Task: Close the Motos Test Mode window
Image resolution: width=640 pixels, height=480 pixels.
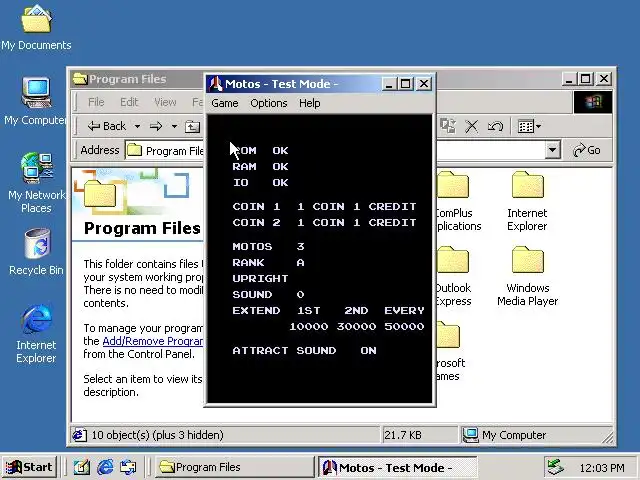Action: [424, 84]
